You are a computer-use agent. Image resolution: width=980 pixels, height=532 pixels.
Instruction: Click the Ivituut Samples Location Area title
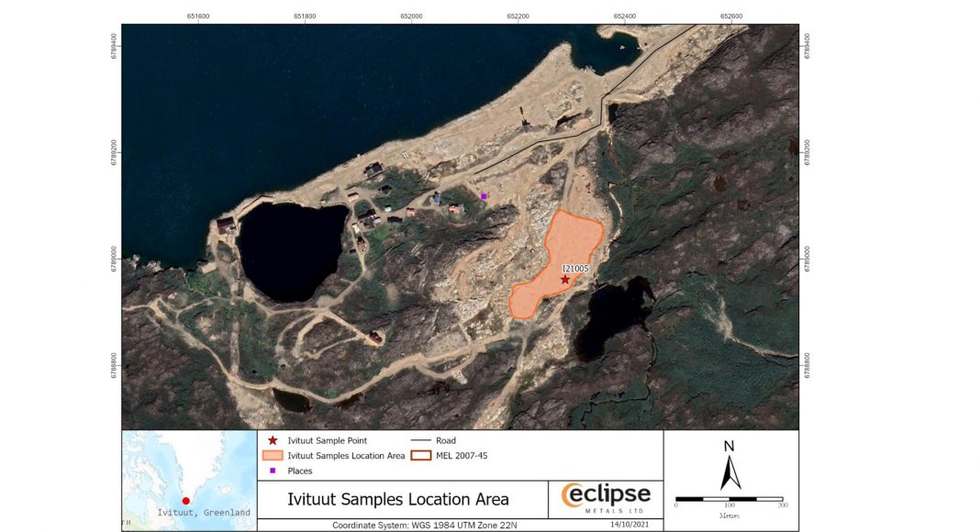[x=398, y=500]
